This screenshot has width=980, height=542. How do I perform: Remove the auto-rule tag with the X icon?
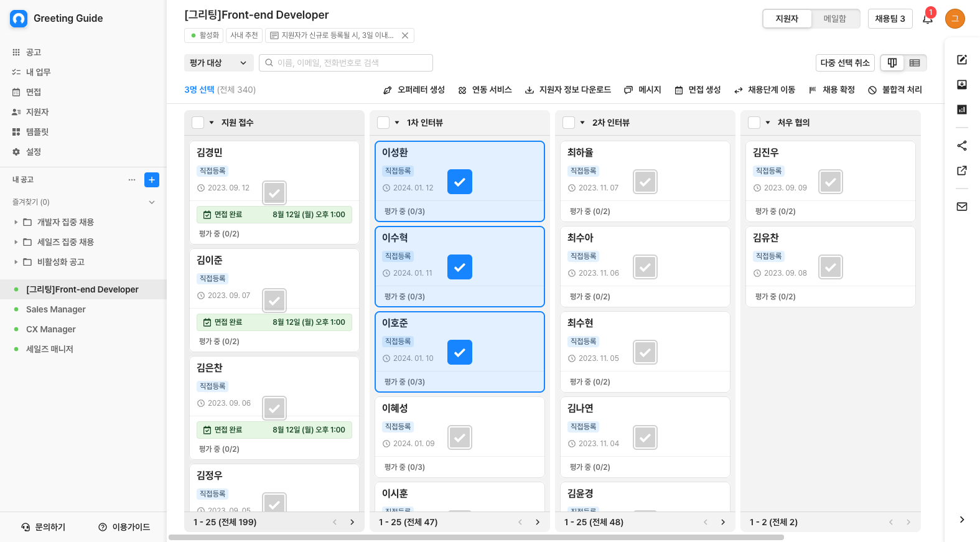(405, 35)
